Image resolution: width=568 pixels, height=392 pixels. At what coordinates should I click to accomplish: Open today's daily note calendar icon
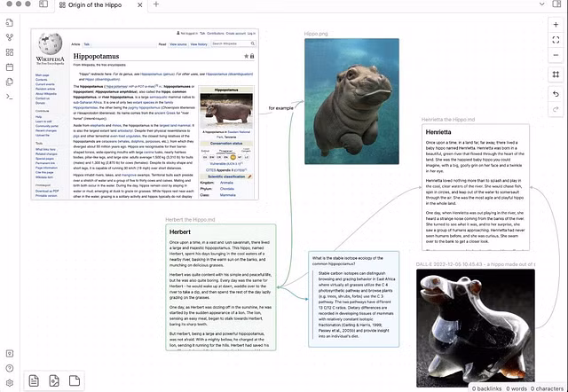9,67
